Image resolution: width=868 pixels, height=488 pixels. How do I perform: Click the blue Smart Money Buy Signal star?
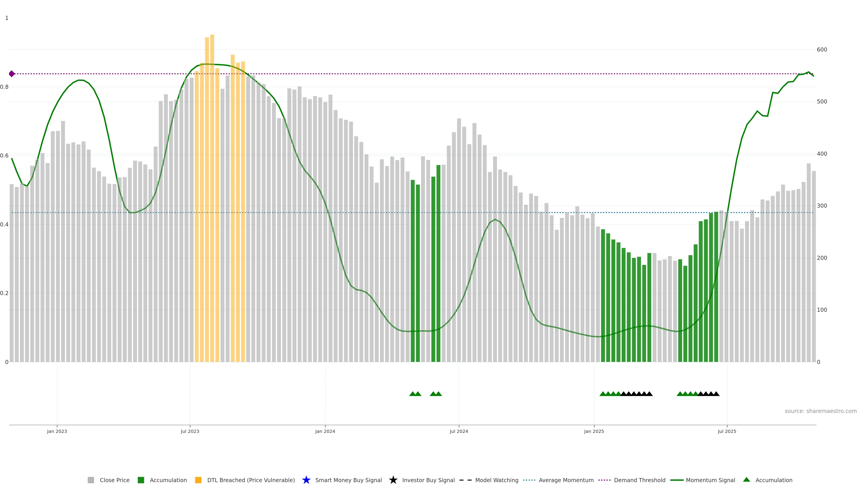tap(306, 480)
